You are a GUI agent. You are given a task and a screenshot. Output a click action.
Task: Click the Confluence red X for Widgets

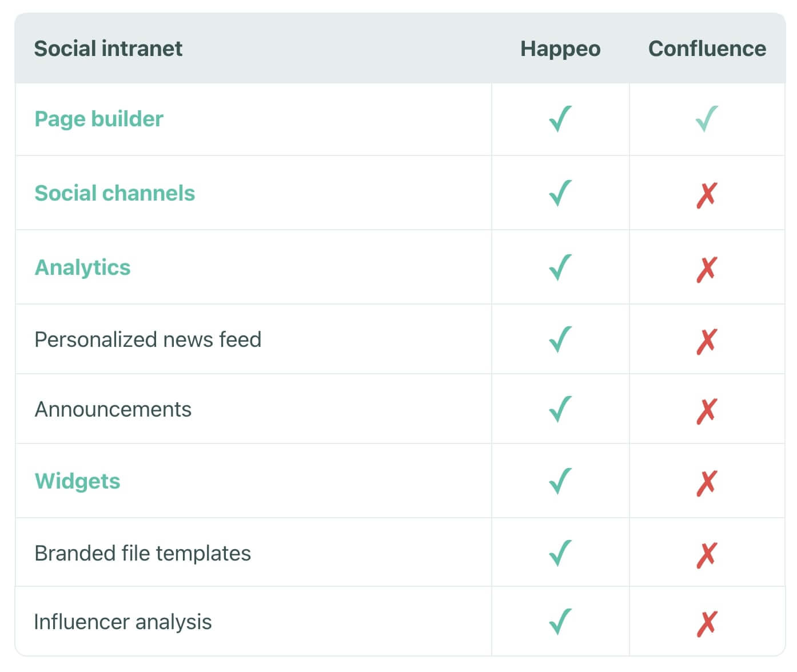tap(707, 483)
